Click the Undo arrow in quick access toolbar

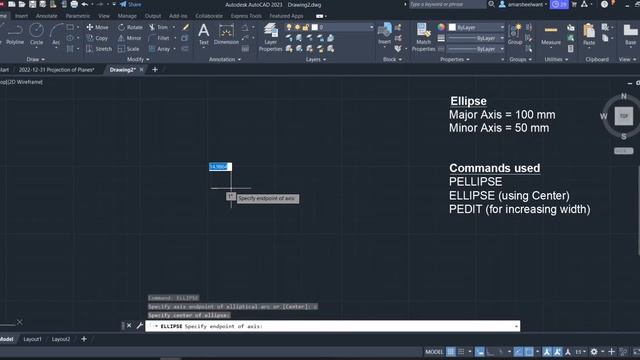(84, 4)
